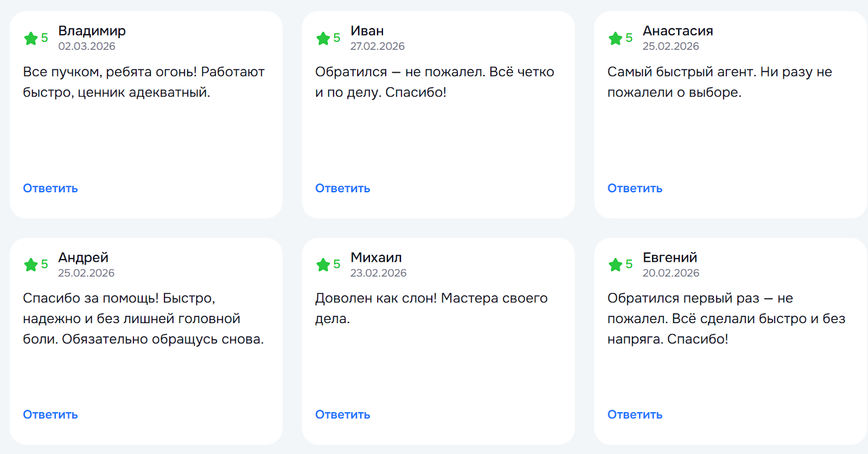Image resolution: width=868 pixels, height=454 pixels.
Task: Click Ответить below Иван's feedback
Action: (x=342, y=188)
